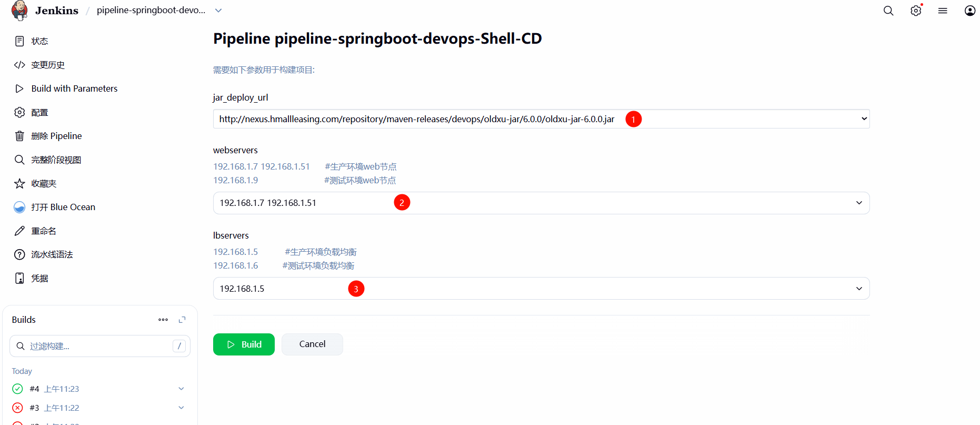Open Builds three-dot options menu
The image size is (980, 425).
point(163,320)
